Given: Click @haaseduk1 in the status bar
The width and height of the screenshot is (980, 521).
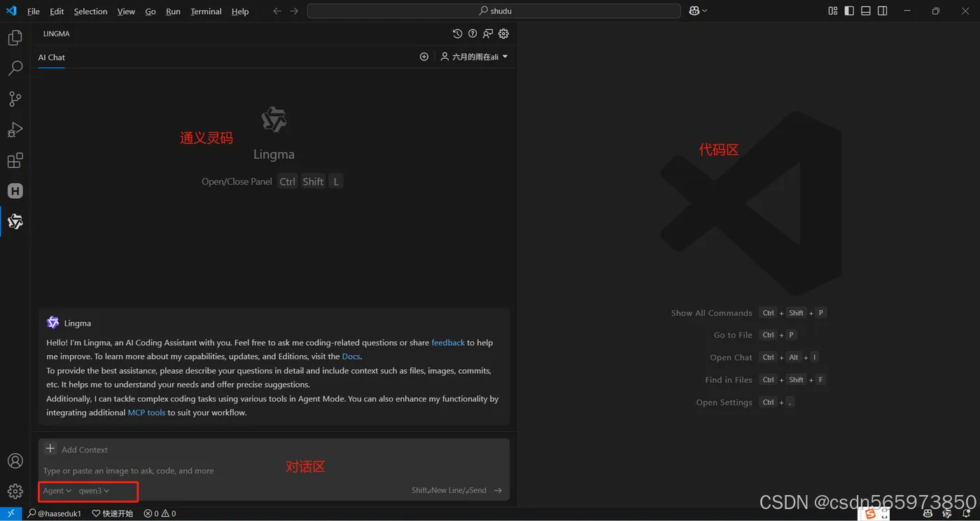Looking at the screenshot, I should click(54, 513).
